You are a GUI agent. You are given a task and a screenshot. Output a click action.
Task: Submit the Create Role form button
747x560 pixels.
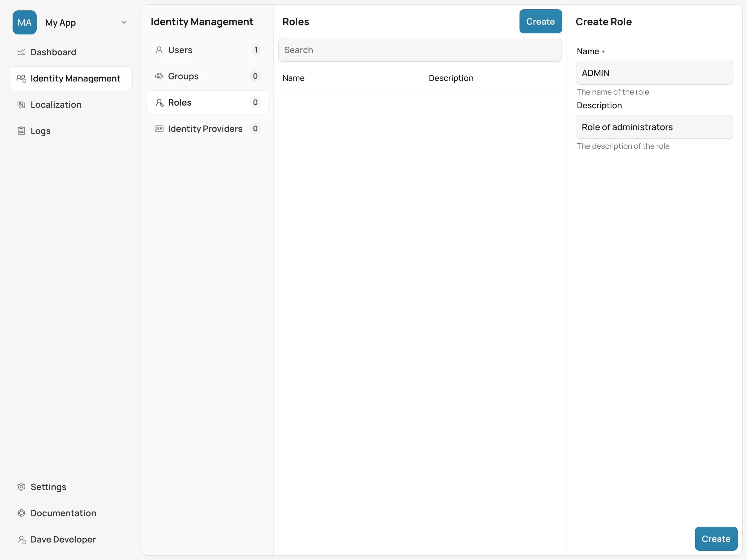point(716,539)
